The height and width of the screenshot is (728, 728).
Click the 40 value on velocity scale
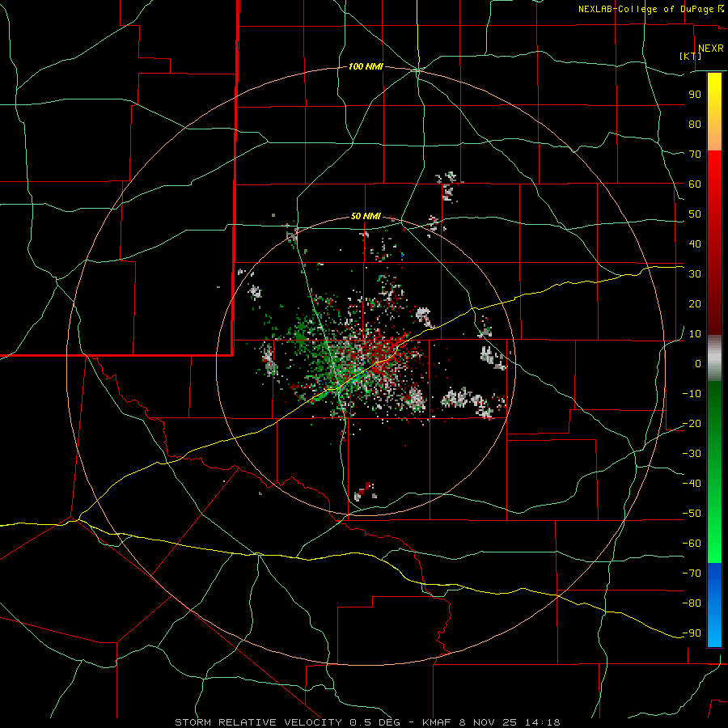pyautogui.click(x=695, y=243)
